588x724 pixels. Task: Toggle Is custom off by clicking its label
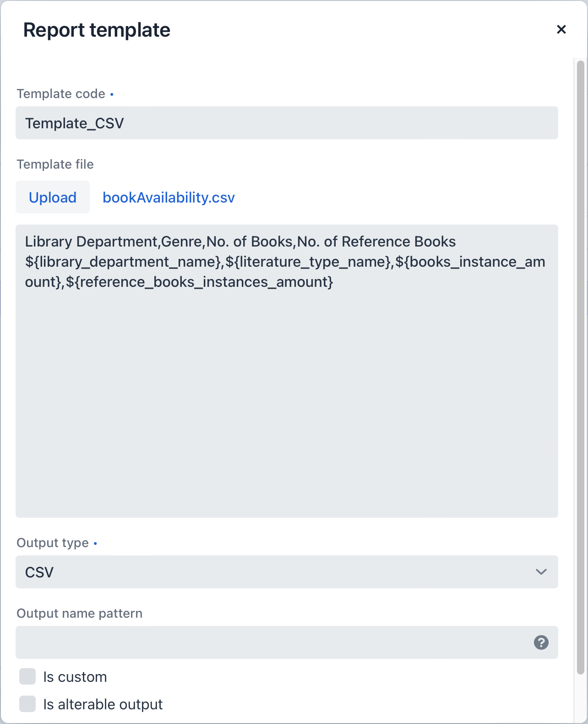(75, 676)
